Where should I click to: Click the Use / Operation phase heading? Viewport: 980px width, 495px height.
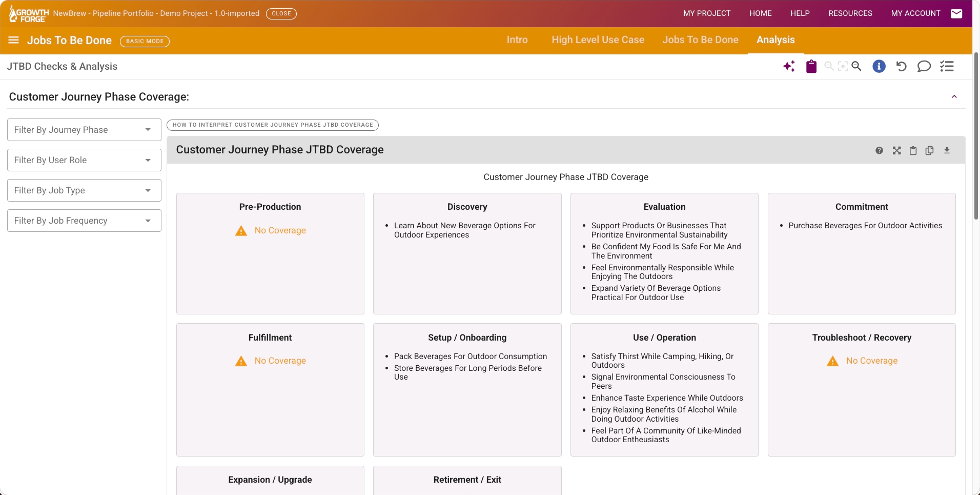click(x=664, y=338)
